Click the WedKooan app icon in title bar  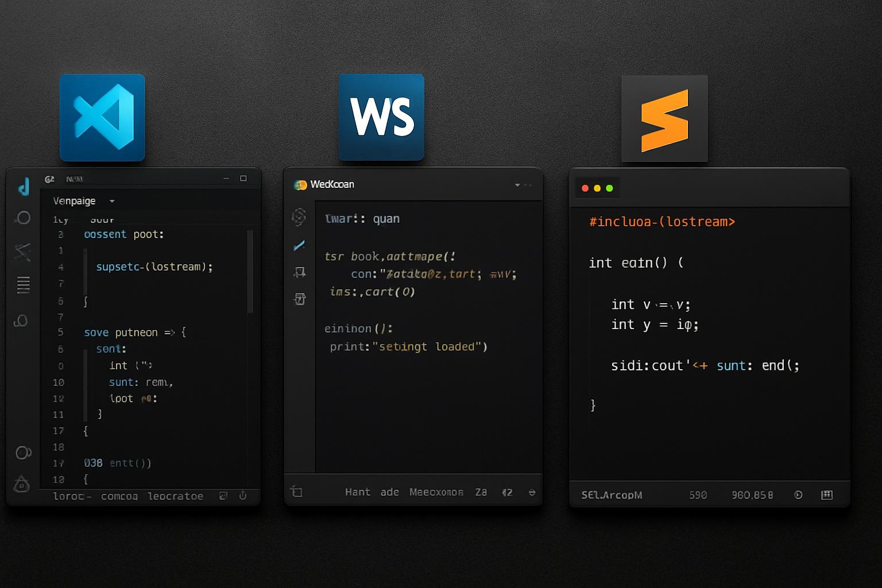point(300,185)
